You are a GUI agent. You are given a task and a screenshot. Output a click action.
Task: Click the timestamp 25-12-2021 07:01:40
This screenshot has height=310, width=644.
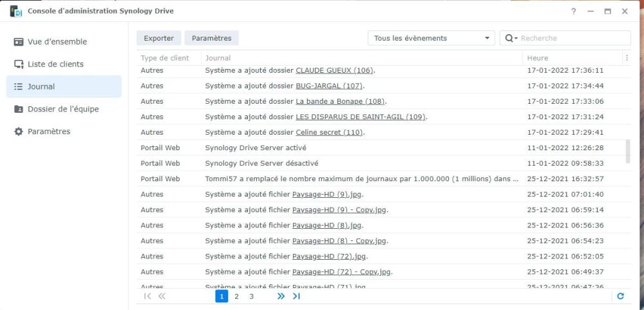(x=565, y=195)
